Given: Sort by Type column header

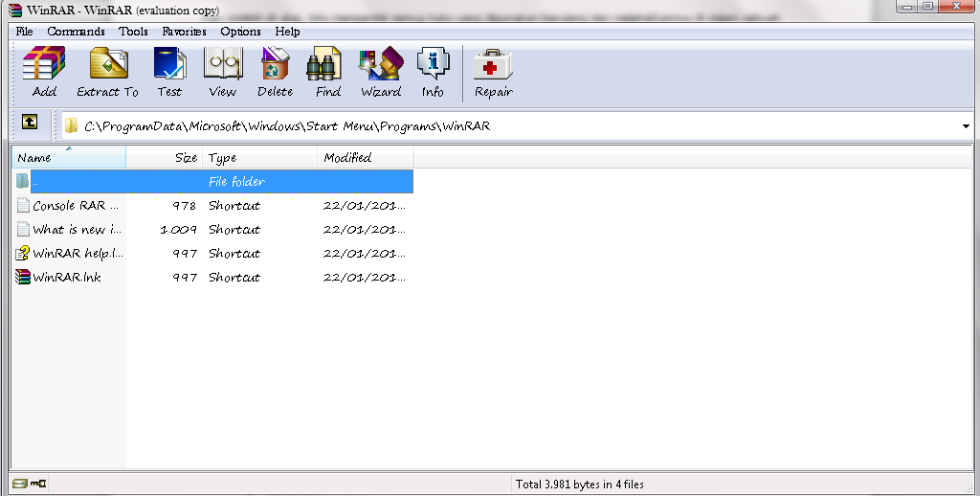Looking at the screenshot, I should pyautogui.click(x=260, y=158).
